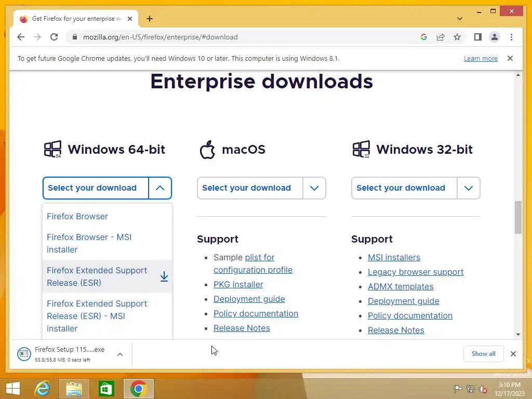Viewport: 532px width, 399px height.
Task: Click the forward navigation arrow
Action: [x=37, y=37]
